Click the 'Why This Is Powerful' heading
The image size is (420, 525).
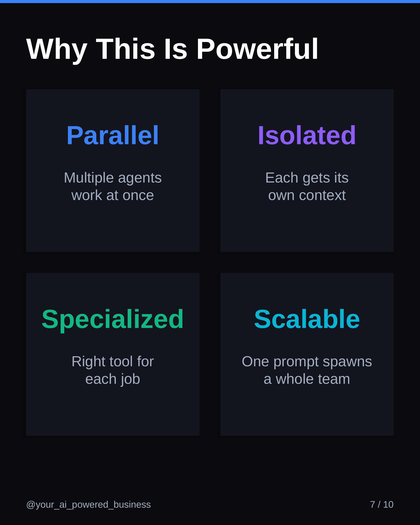(x=172, y=49)
